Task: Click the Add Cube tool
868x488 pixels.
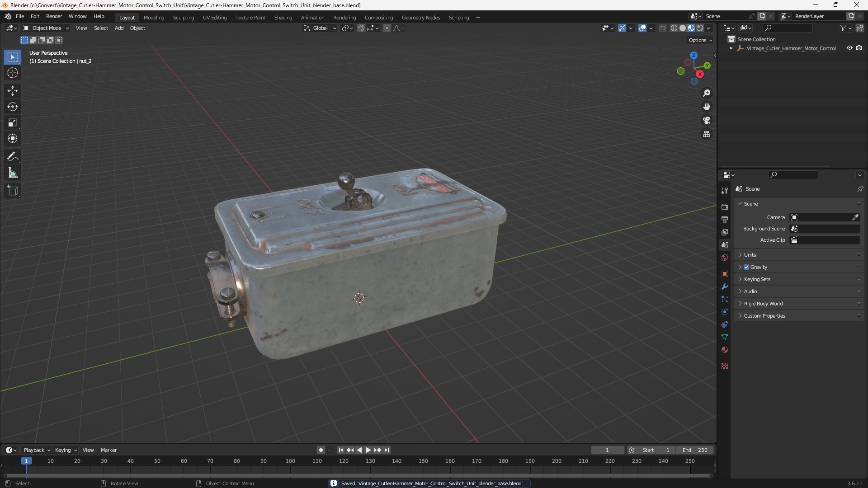Action: (x=13, y=191)
